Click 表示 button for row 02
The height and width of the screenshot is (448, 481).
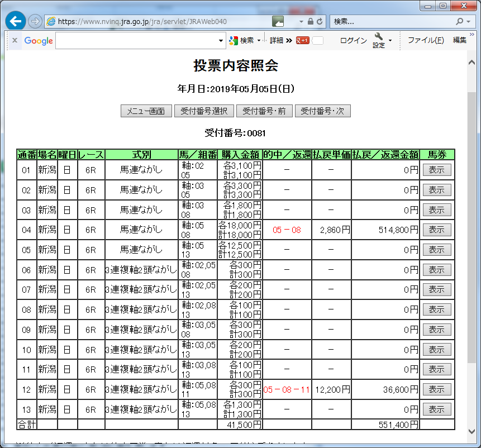437,190
